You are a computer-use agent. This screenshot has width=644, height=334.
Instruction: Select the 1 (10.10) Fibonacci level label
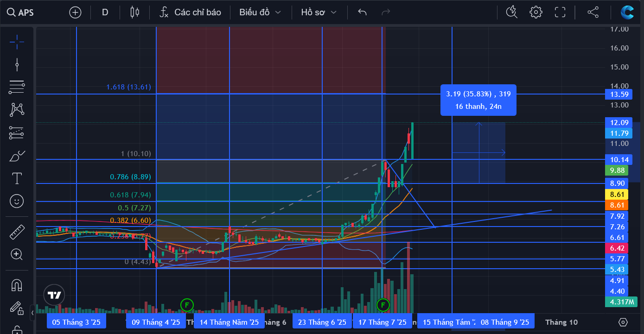pos(136,154)
